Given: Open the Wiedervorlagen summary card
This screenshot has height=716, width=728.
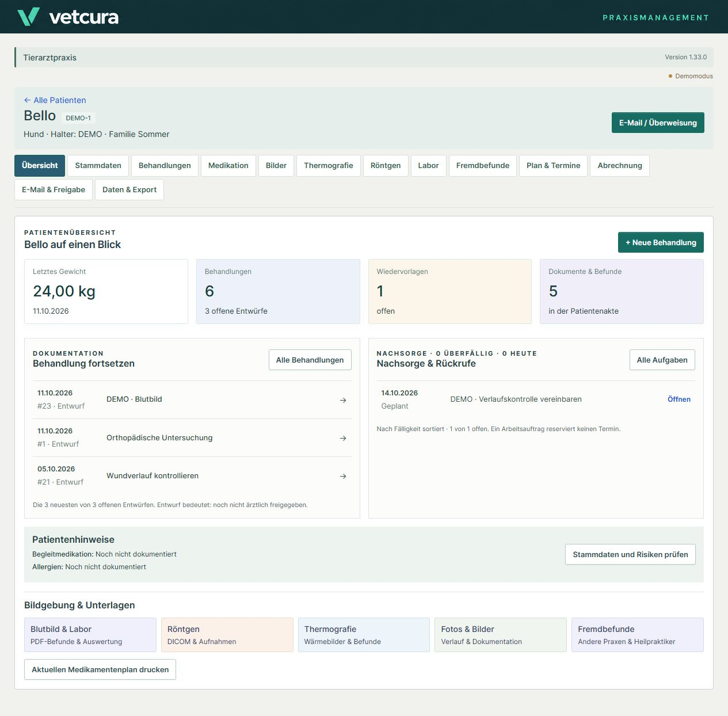Looking at the screenshot, I should [450, 291].
